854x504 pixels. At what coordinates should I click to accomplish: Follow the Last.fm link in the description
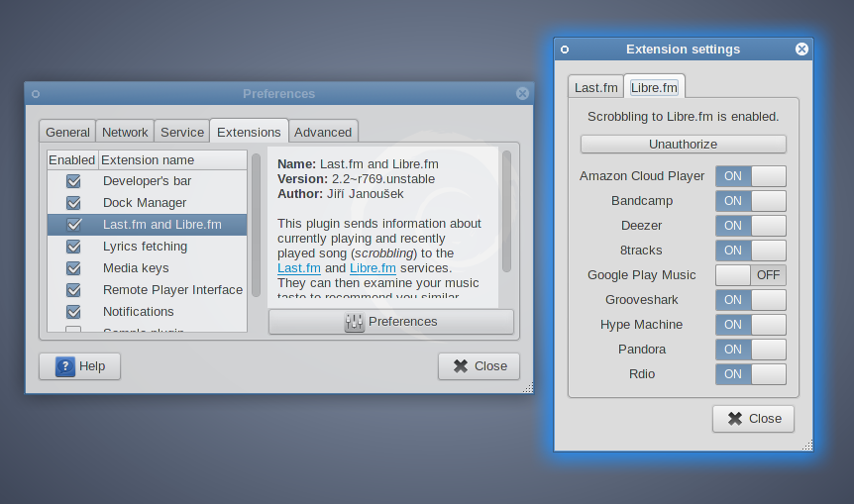299,268
